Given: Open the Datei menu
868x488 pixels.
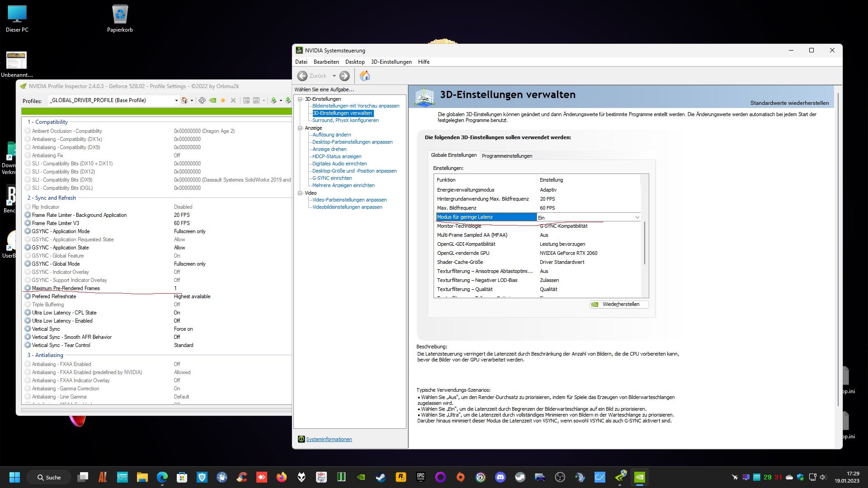Looking at the screenshot, I should [301, 62].
